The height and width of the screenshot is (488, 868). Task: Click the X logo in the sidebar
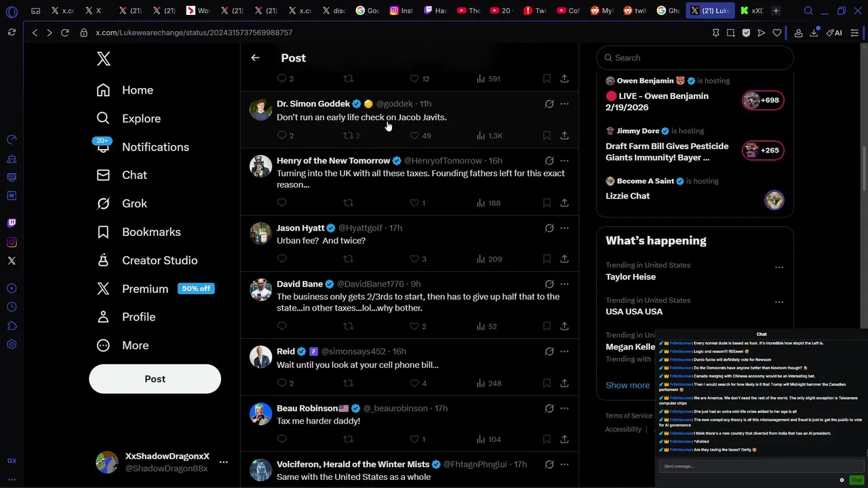click(103, 59)
